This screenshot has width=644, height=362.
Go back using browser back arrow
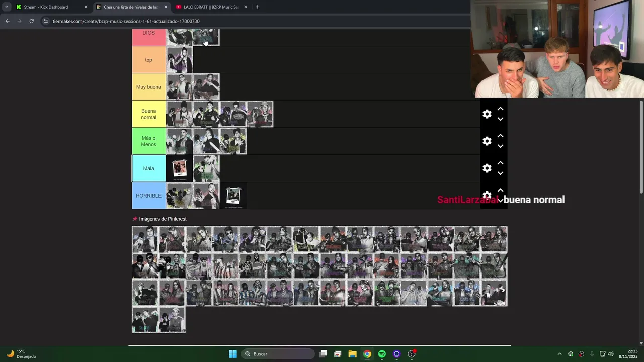[7, 21]
